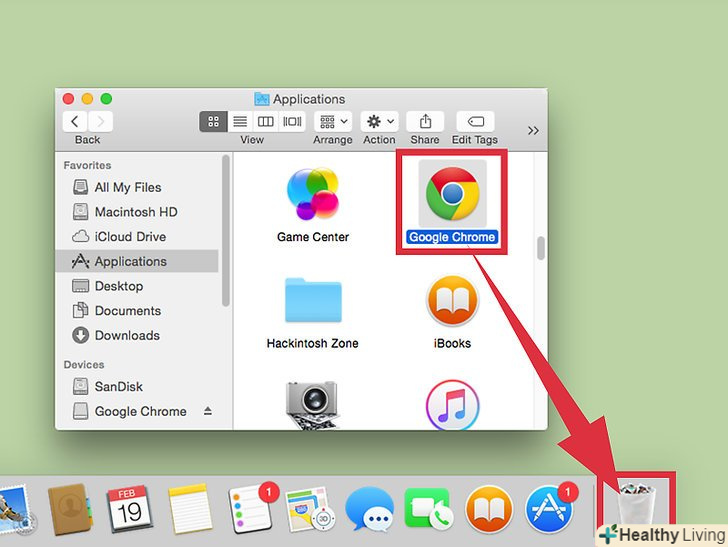Open Downloads in sidebar
The image size is (728, 547).
pos(137,335)
